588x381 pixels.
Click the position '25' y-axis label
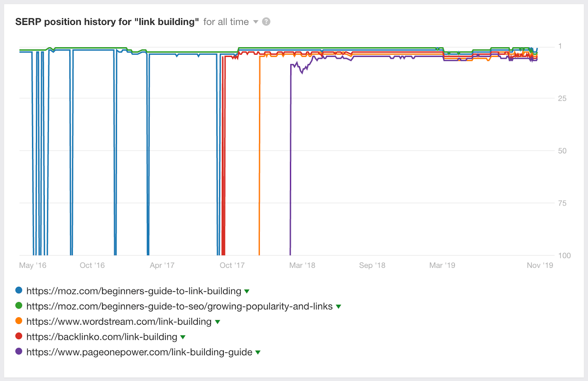point(562,98)
